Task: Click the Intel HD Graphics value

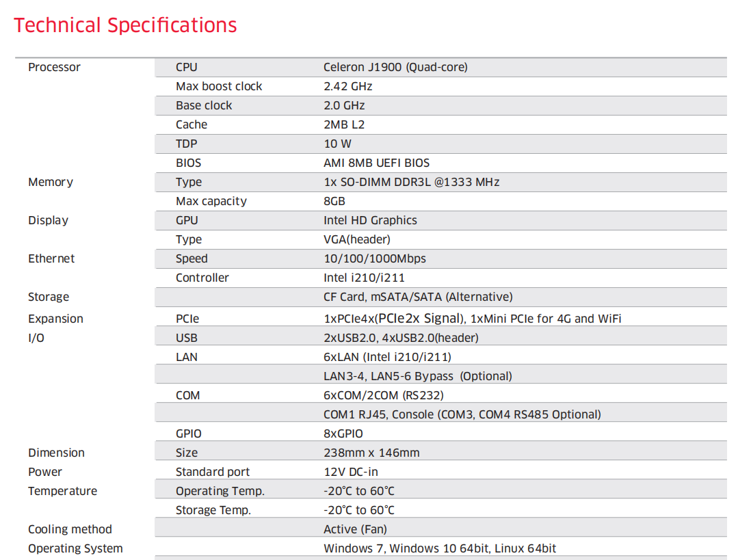Action: [x=370, y=220]
